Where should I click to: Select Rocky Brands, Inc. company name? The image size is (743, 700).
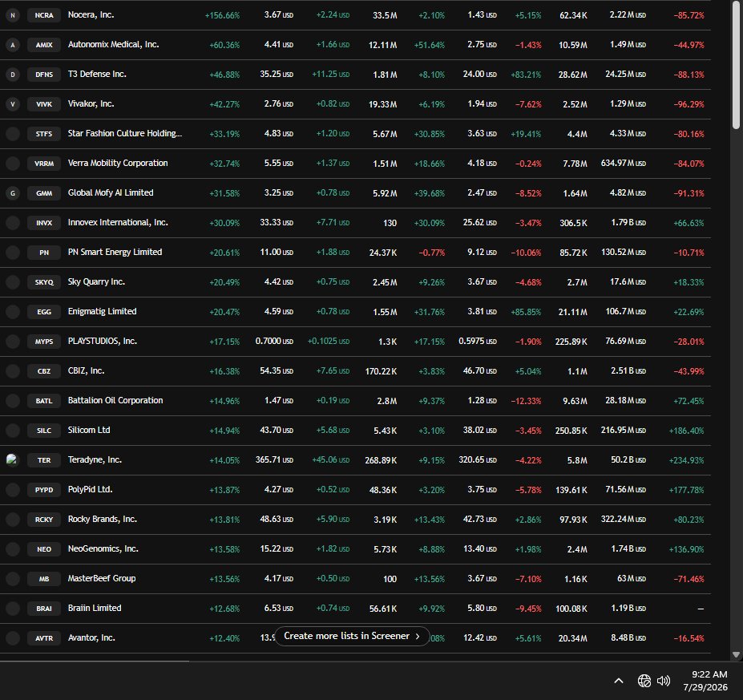[x=103, y=519]
